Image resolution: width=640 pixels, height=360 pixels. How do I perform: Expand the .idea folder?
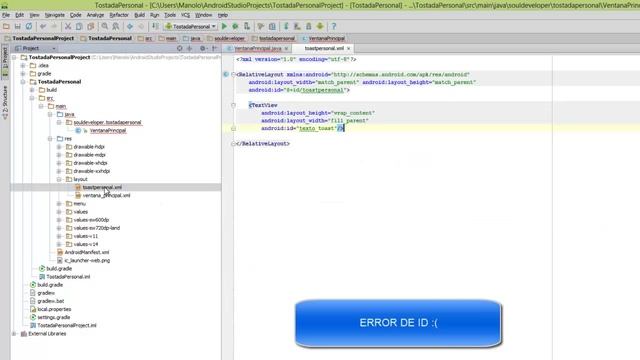pyautogui.click(x=23, y=65)
